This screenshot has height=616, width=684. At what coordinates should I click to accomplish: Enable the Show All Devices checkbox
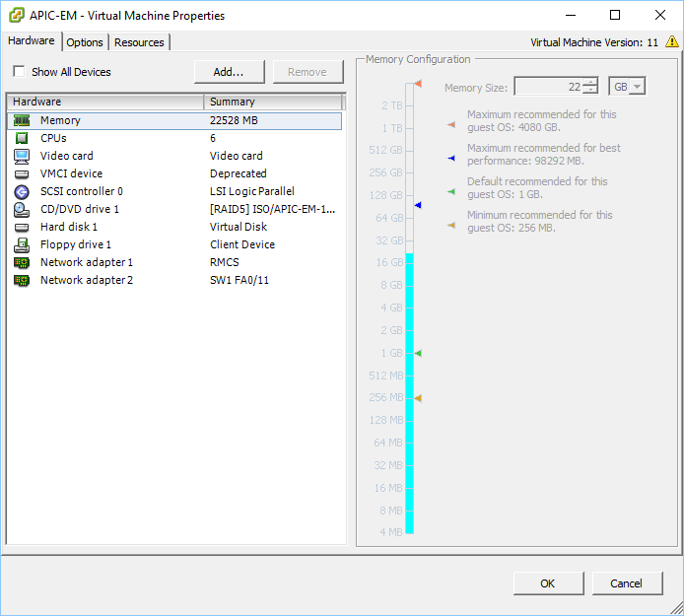[19, 71]
